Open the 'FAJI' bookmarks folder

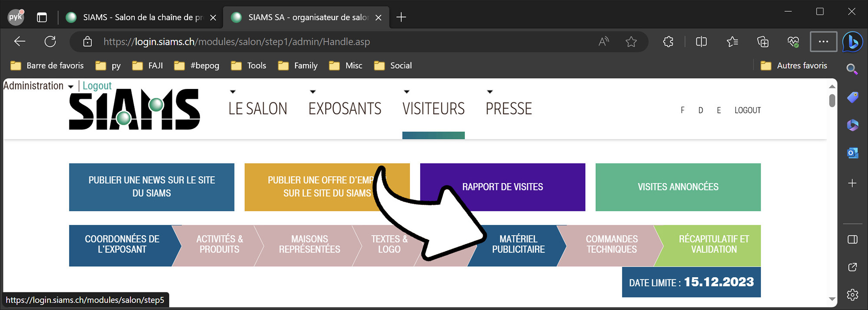point(148,66)
